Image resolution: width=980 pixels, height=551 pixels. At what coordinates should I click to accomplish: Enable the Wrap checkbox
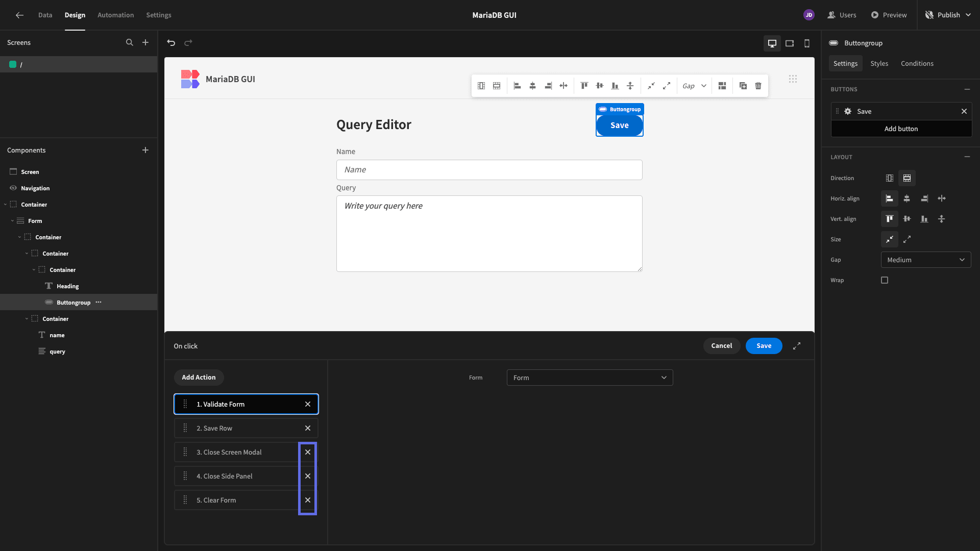(x=885, y=280)
